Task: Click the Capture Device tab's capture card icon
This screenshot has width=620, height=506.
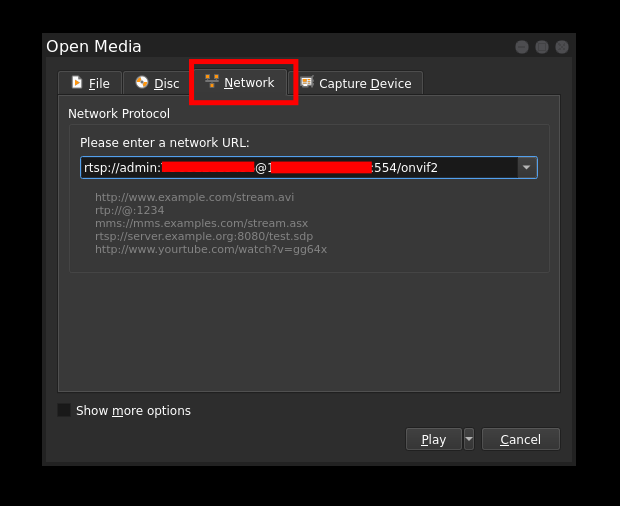Action: coord(307,82)
